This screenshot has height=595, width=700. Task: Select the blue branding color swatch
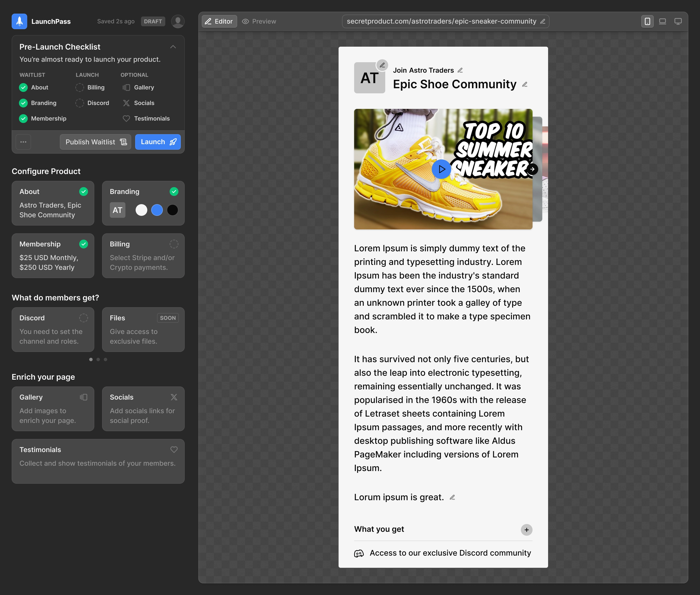(x=157, y=210)
